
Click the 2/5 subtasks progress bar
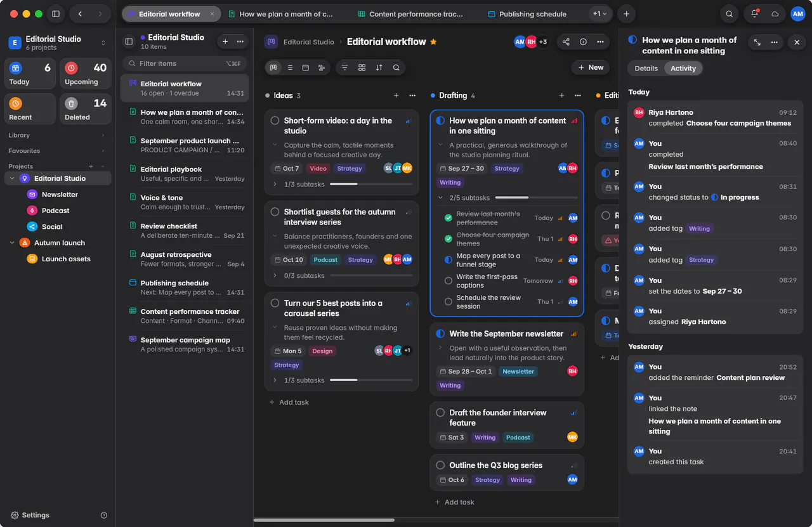[537, 198]
